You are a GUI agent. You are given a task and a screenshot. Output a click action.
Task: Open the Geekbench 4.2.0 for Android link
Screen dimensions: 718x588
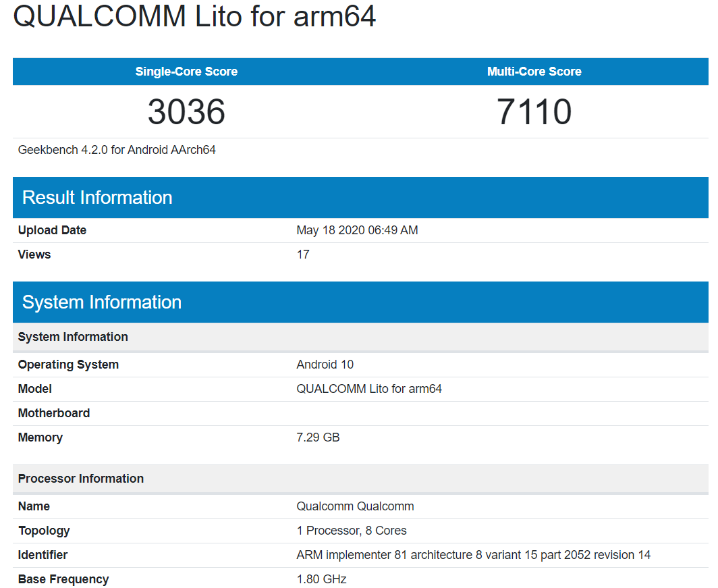tap(116, 149)
